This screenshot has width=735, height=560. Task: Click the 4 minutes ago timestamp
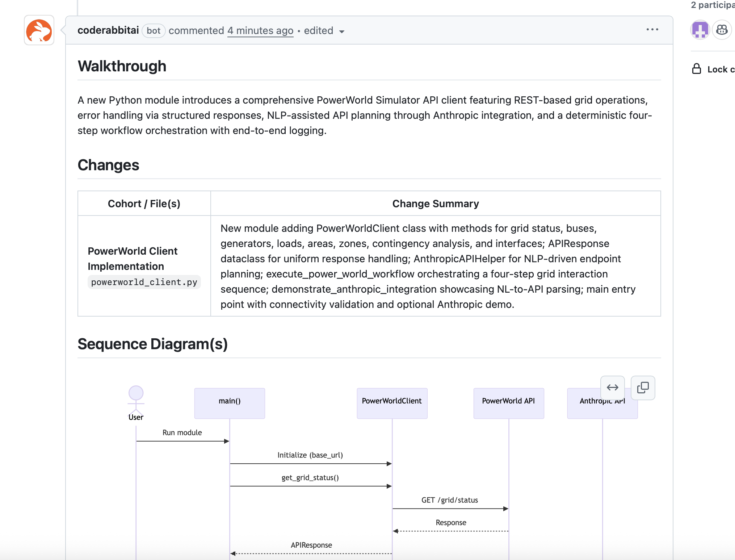[x=260, y=31]
